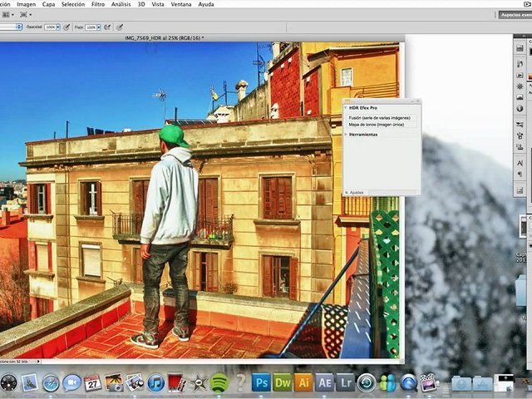Open the Actions panel icon
The height and width of the screenshot is (399, 532).
point(520,76)
